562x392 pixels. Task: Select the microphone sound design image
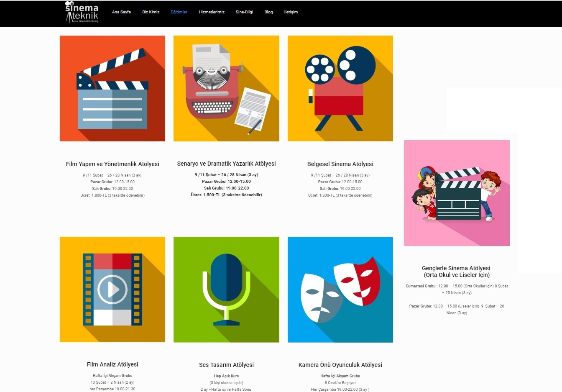(226, 290)
